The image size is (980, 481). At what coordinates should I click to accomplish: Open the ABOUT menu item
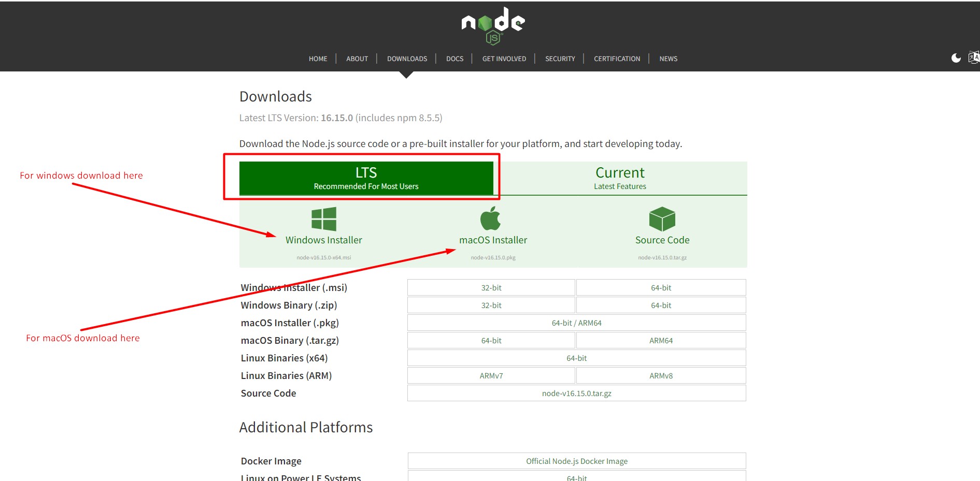[x=357, y=59]
